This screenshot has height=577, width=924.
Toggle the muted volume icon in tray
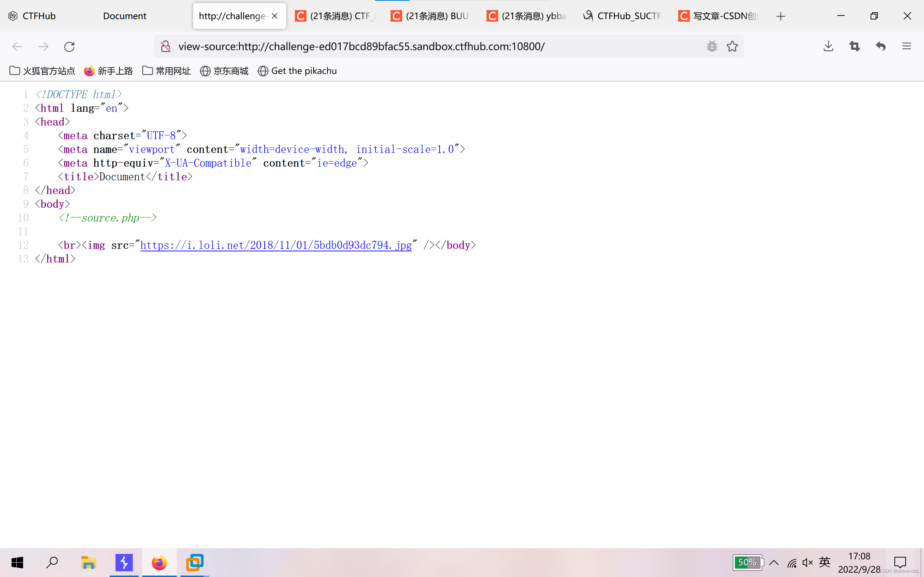pyautogui.click(x=807, y=563)
